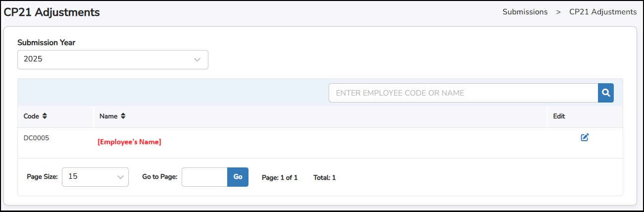Click the Name column header text
Screen dimensions: 644x212
coord(108,116)
